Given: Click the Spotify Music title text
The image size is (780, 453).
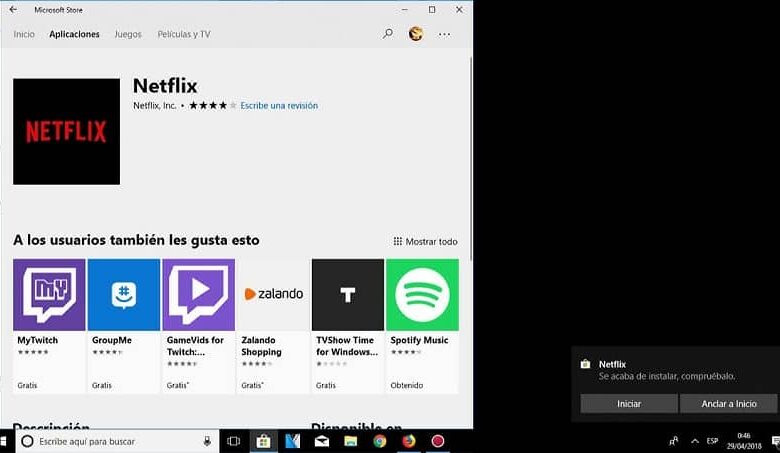Looking at the screenshot, I should click(419, 340).
